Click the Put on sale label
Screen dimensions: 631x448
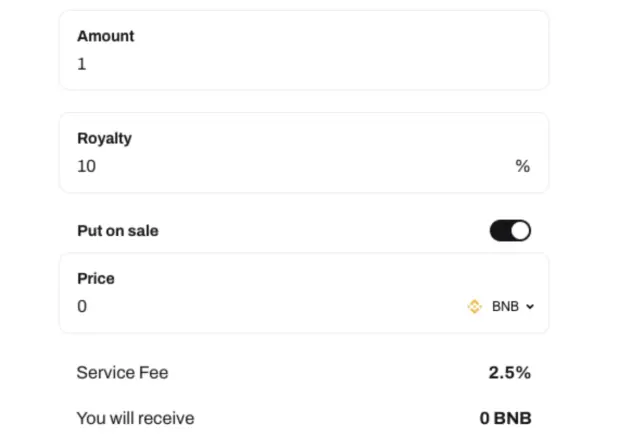click(118, 231)
